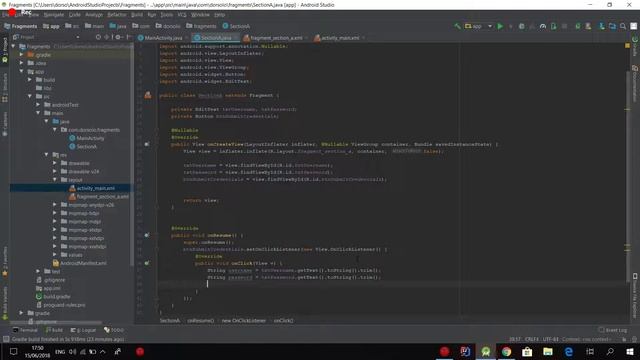Click Android Studio icon in the taskbar
Viewport: 640px width, 360px height.
[x=485, y=351]
